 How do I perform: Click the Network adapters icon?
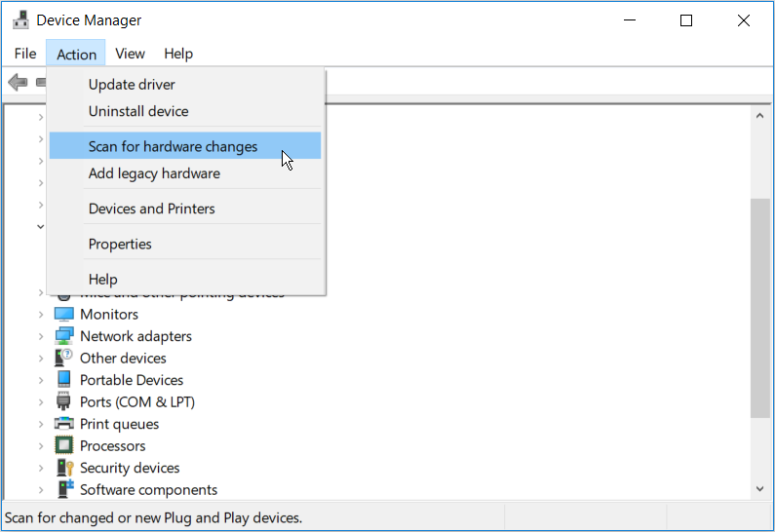63,336
